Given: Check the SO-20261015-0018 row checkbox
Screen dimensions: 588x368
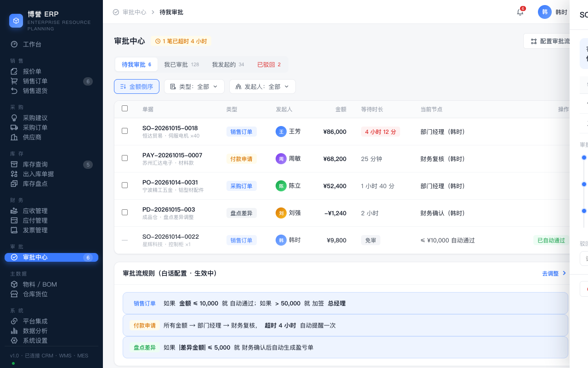Looking at the screenshot, I should click(124, 131).
